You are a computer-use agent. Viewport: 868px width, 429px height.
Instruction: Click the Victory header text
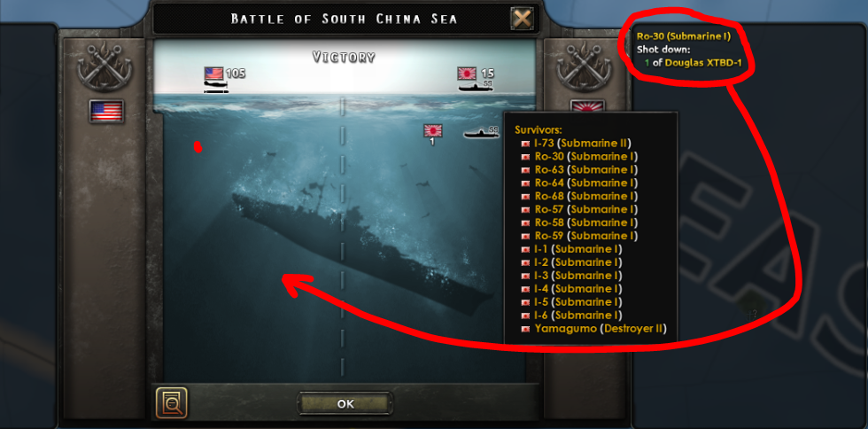(344, 57)
